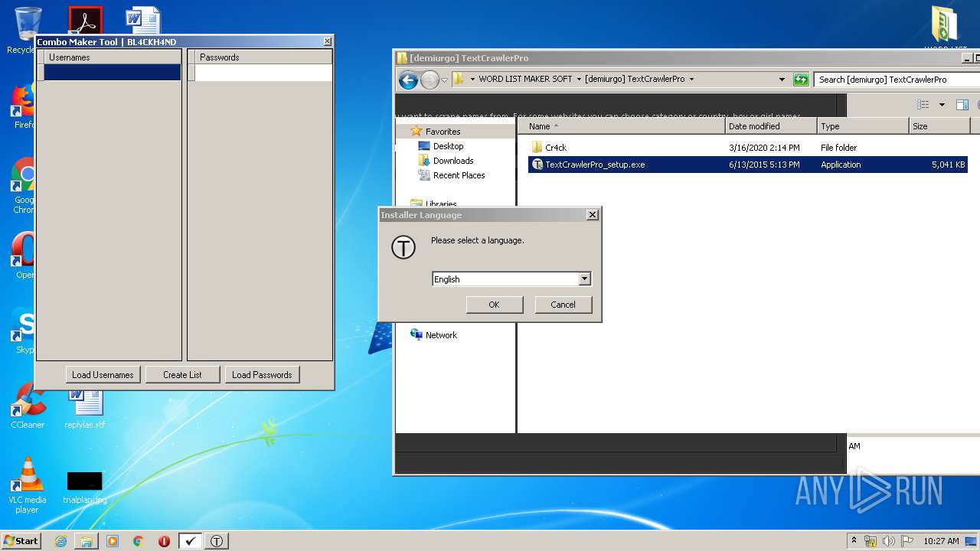Open Network in navigation pane
Image resolution: width=980 pixels, height=551 pixels.
[441, 335]
